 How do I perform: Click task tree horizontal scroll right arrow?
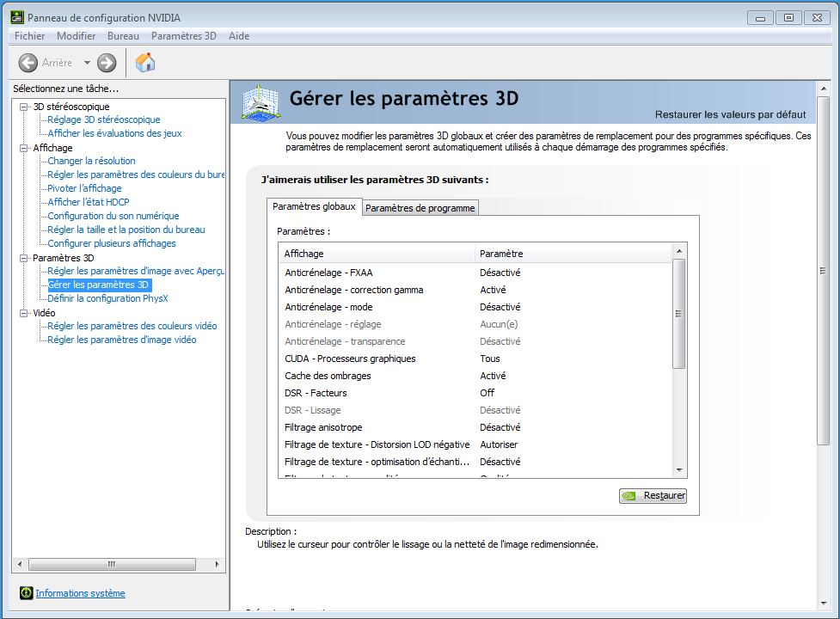coord(217,564)
